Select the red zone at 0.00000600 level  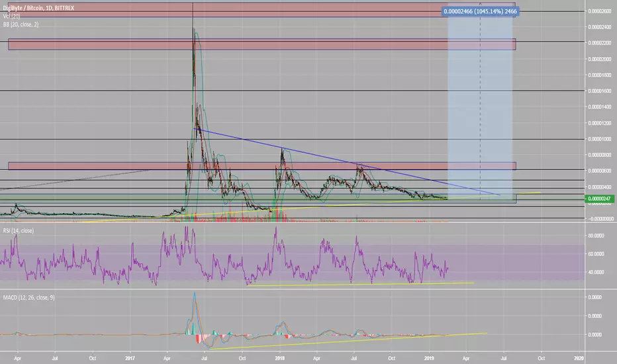pos(261,166)
